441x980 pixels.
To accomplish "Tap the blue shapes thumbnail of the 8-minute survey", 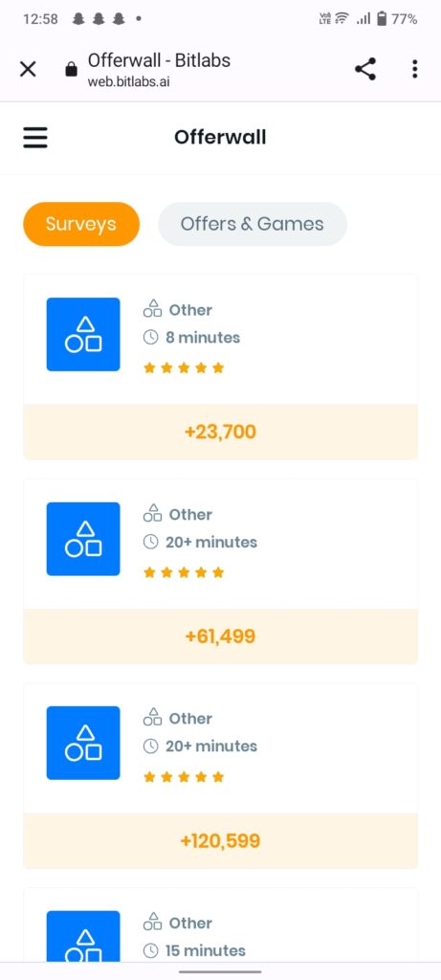I will pyautogui.click(x=83, y=334).
